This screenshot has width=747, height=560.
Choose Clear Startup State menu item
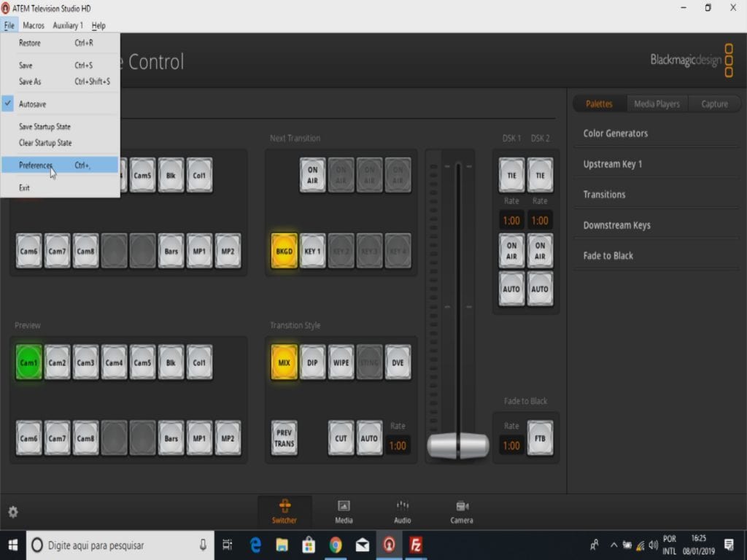(x=60, y=142)
